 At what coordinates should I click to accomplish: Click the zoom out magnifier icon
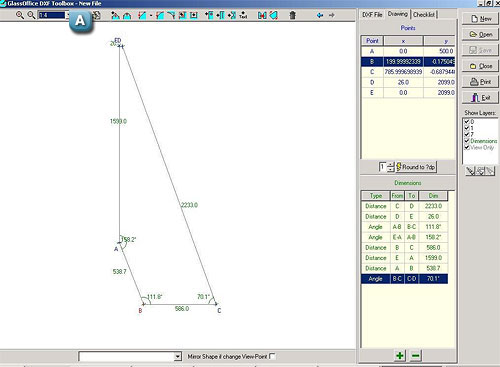(x=31, y=15)
